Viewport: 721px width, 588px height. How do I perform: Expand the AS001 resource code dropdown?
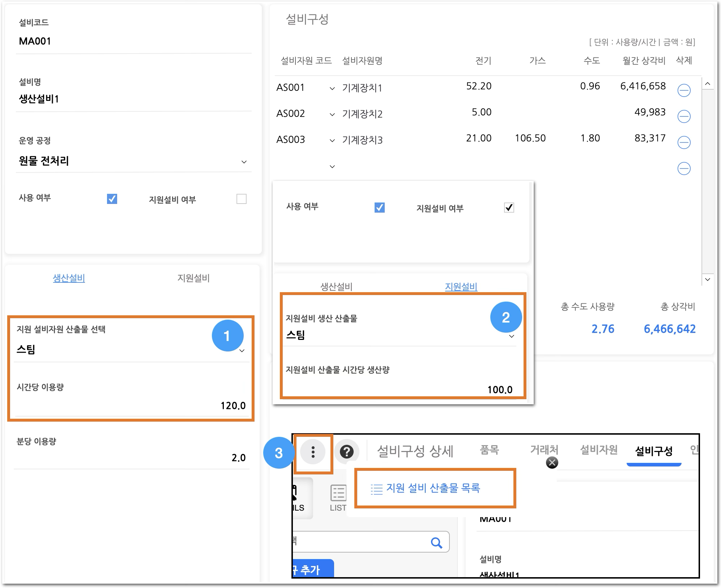click(332, 89)
